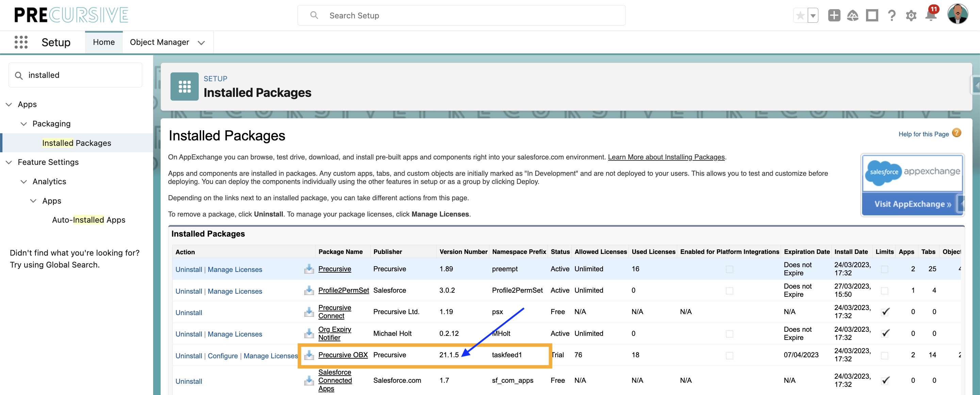980x395 pixels.
Task: Open the App Launcher grid icon
Action: 21,42
